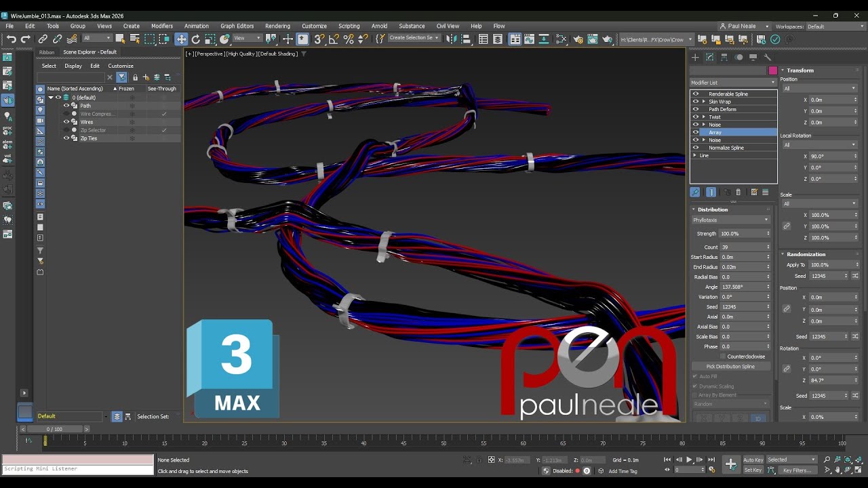
Task: Open the Scripting menu
Action: pos(349,26)
